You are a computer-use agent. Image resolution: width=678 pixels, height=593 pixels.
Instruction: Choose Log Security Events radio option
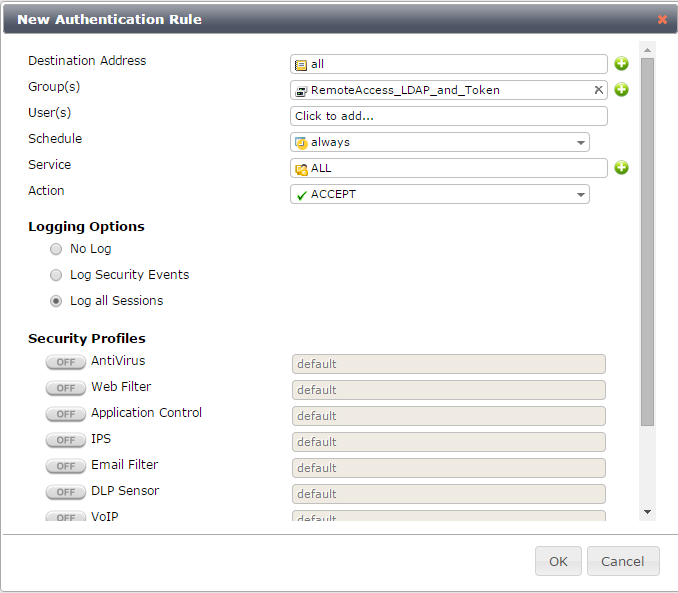point(56,275)
